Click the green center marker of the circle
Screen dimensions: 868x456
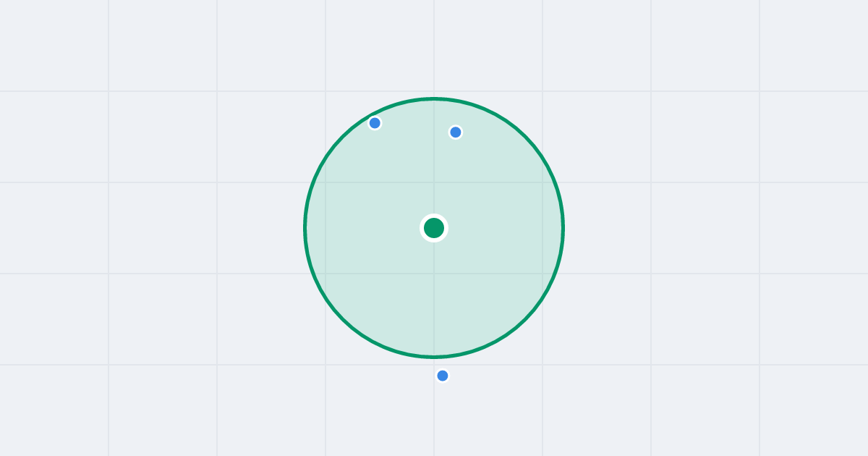434,228
